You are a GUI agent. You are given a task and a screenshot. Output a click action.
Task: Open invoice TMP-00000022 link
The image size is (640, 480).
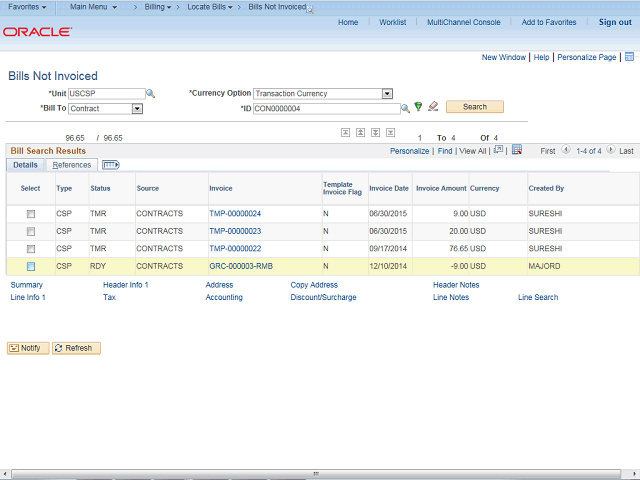point(235,248)
